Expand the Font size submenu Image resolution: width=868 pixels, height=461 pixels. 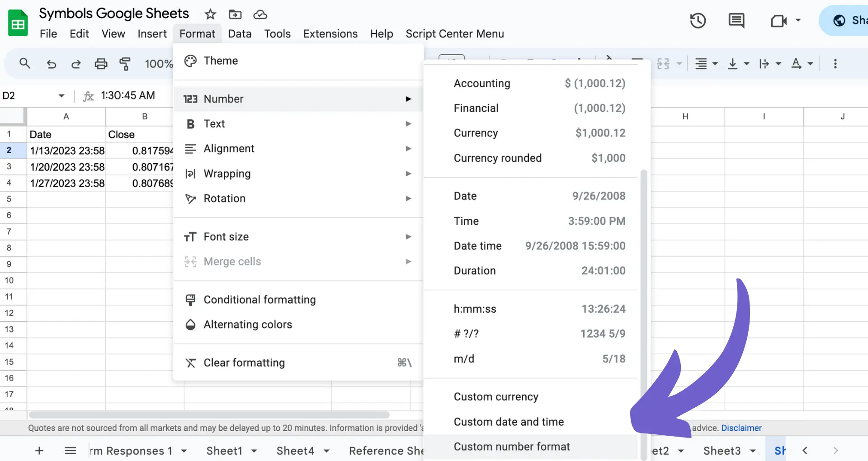[x=298, y=237]
